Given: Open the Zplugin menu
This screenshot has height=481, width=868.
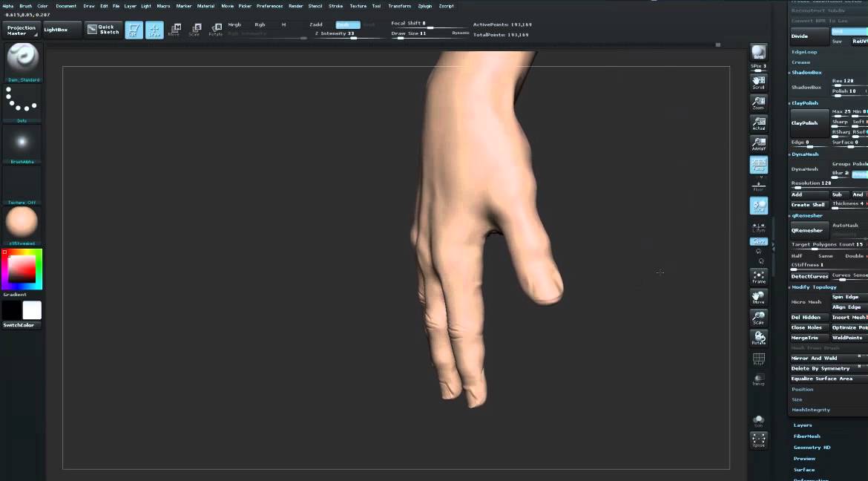Looking at the screenshot, I should (425, 6).
